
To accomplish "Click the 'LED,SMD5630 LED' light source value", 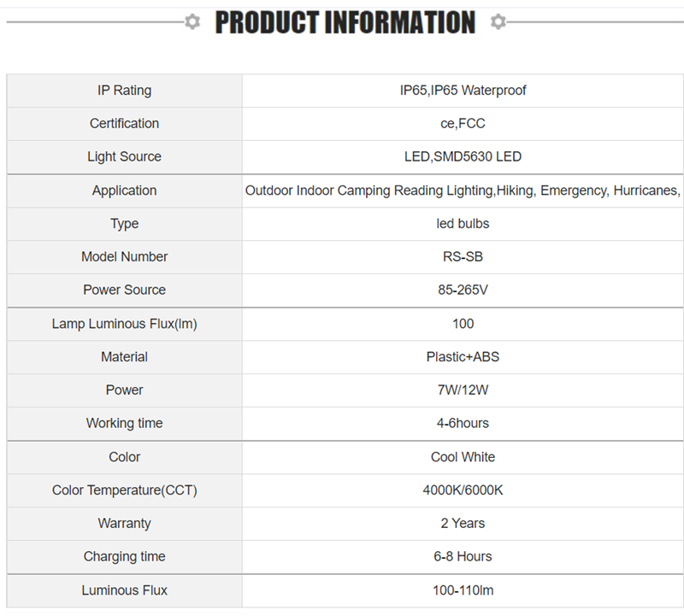I will [x=463, y=157].
